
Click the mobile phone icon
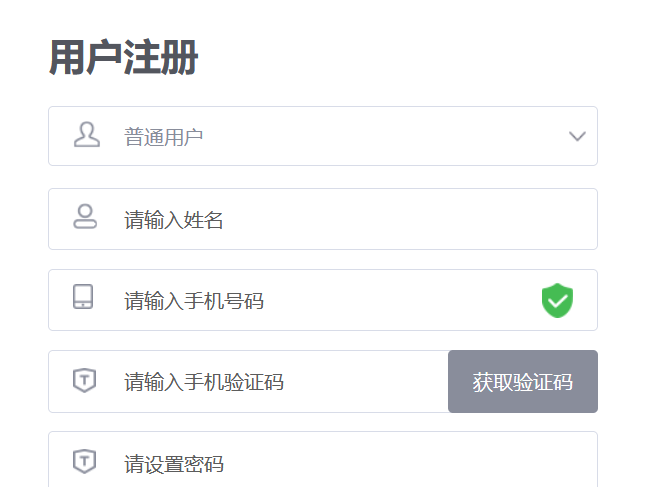pyautogui.click(x=84, y=298)
